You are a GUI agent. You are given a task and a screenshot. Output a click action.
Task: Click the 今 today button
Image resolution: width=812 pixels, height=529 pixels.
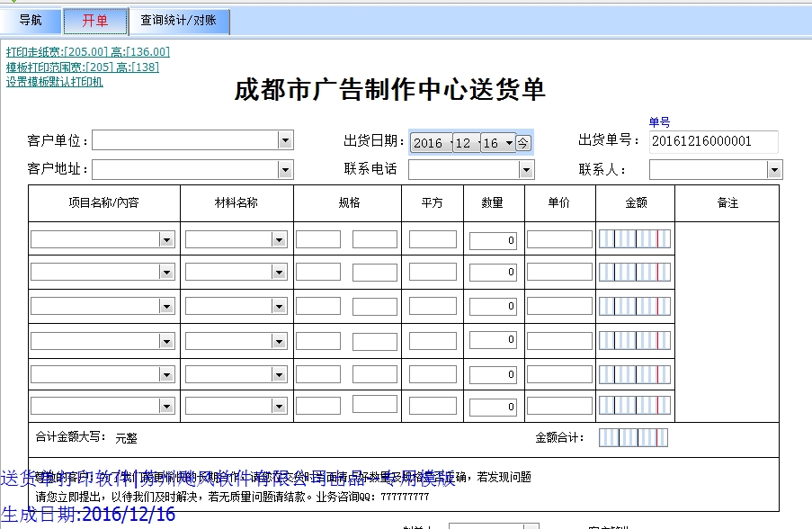(523, 142)
